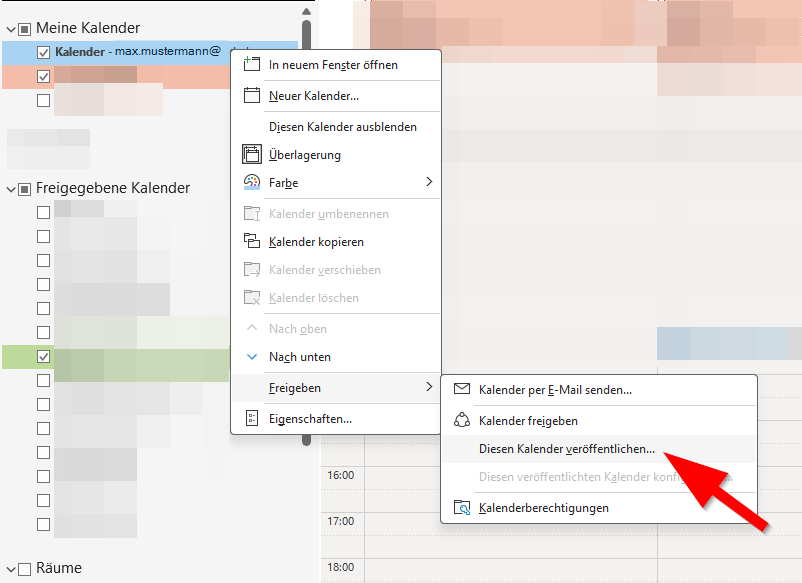The width and height of the screenshot is (802, 583).
Task: Click the 'Kalender freigeben' share icon
Action: (x=462, y=421)
